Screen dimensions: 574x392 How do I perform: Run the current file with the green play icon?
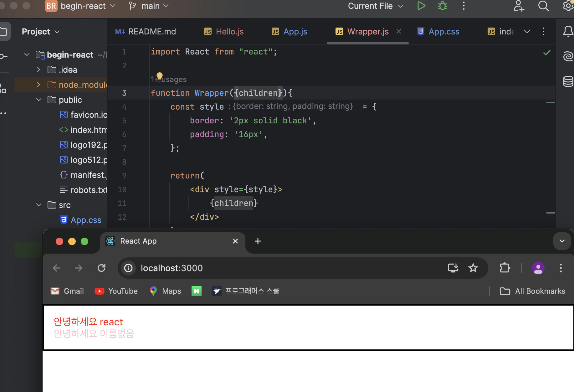tap(421, 6)
